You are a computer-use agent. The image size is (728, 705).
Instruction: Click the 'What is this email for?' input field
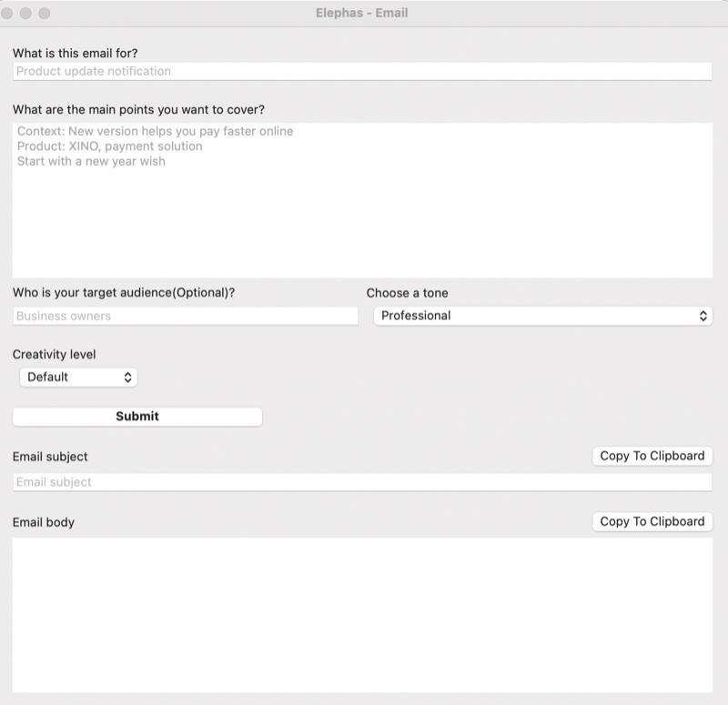pos(362,71)
